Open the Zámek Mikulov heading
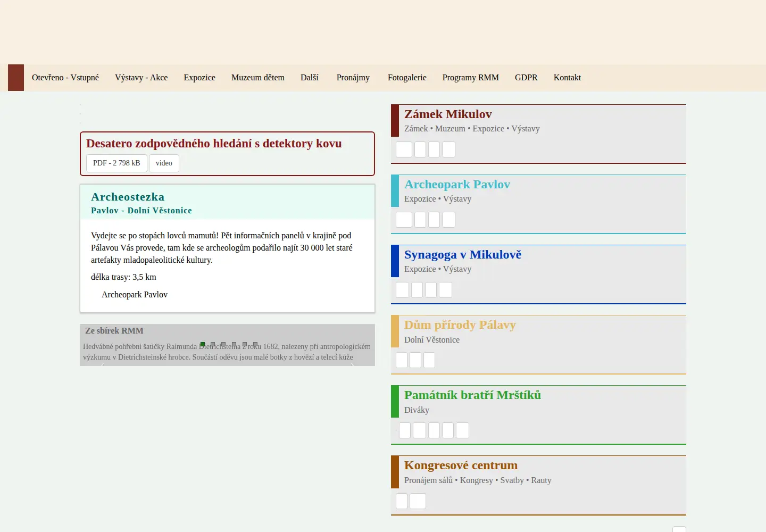Viewport: 766px width, 532px height. pyautogui.click(x=448, y=114)
